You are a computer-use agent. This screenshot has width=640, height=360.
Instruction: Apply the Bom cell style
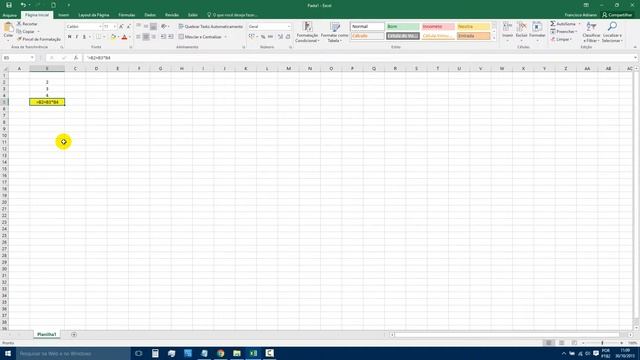pyautogui.click(x=402, y=27)
